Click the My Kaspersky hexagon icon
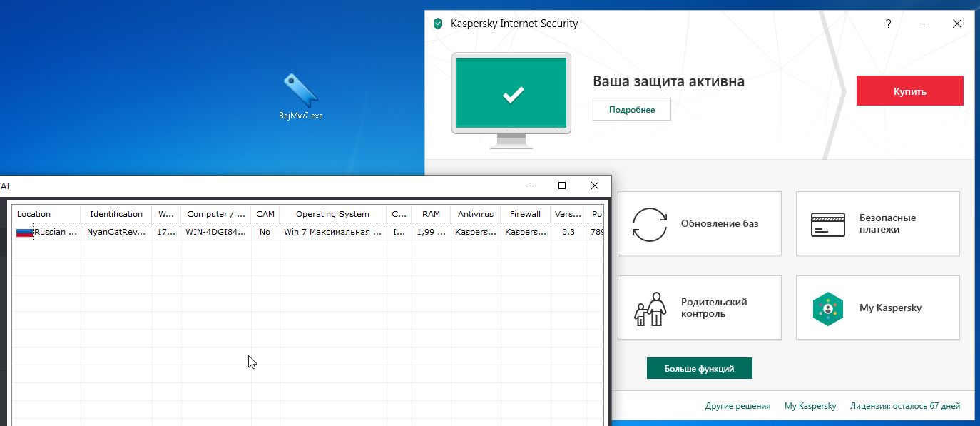This screenshot has height=426, width=980. point(828,308)
